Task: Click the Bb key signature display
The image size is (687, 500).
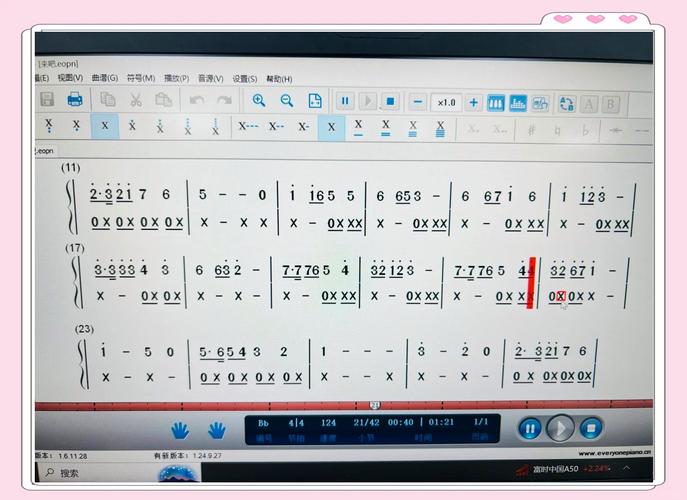Action: click(x=263, y=423)
